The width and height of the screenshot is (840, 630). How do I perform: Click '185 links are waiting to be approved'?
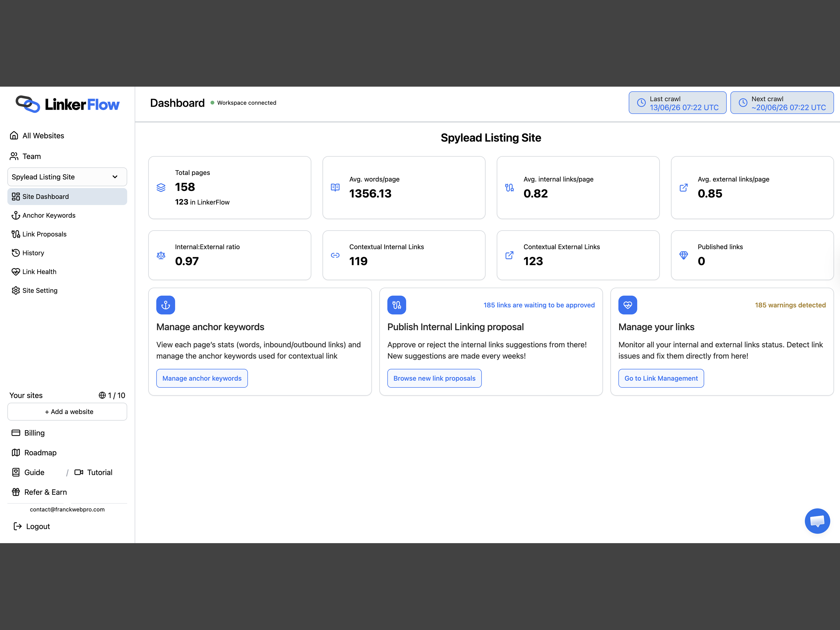coord(539,305)
